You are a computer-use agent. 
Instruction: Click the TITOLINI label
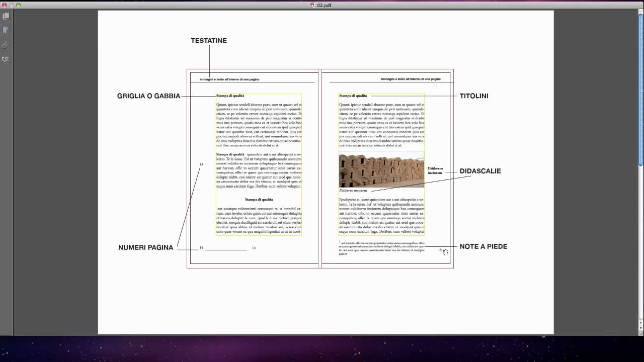[474, 96]
